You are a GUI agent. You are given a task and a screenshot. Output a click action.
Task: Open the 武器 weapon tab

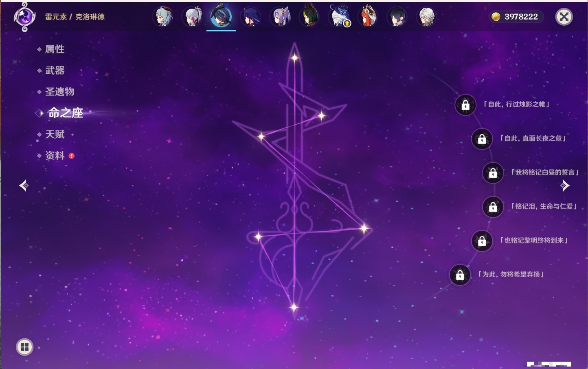(x=55, y=71)
